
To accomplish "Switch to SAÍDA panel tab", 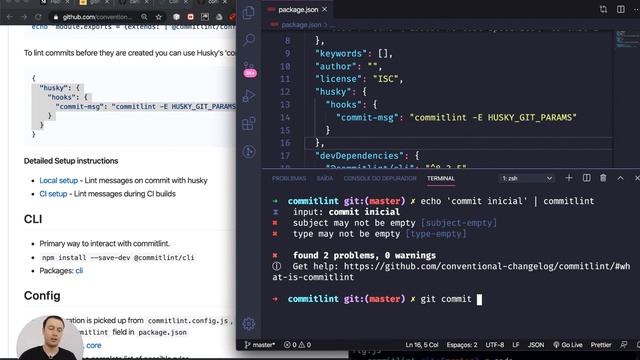I will pyautogui.click(x=325, y=178).
